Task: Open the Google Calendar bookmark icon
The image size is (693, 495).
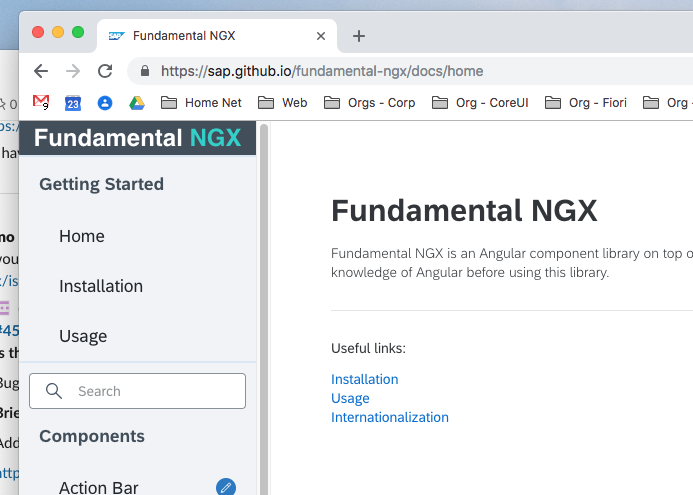Action: 73,103
